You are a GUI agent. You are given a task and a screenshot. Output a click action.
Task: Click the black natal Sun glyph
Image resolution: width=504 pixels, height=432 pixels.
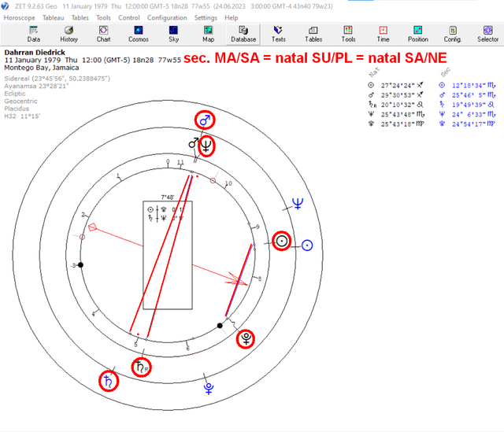[x=282, y=241]
